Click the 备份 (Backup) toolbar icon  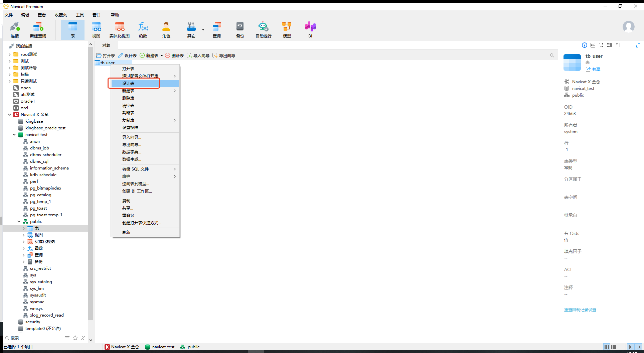pyautogui.click(x=240, y=30)
